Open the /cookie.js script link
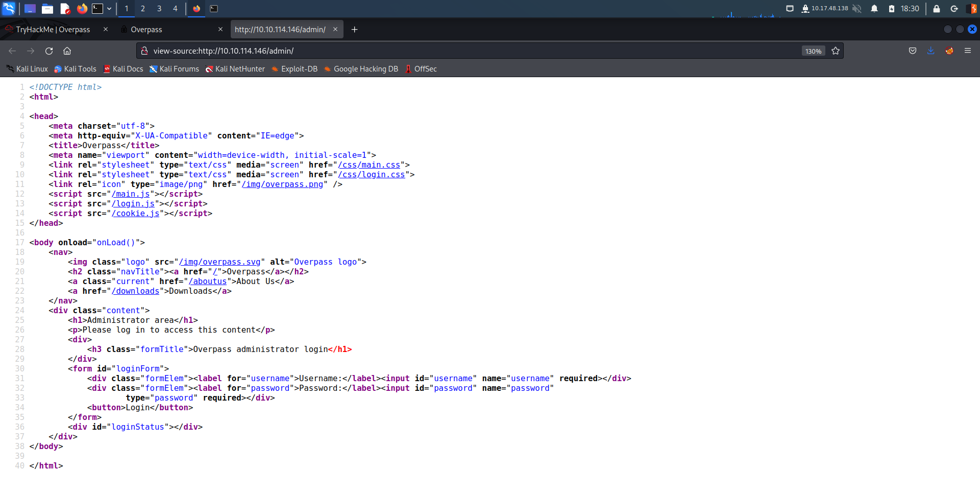This screenshot has width=980, height=492. click(x=135, y=213)
